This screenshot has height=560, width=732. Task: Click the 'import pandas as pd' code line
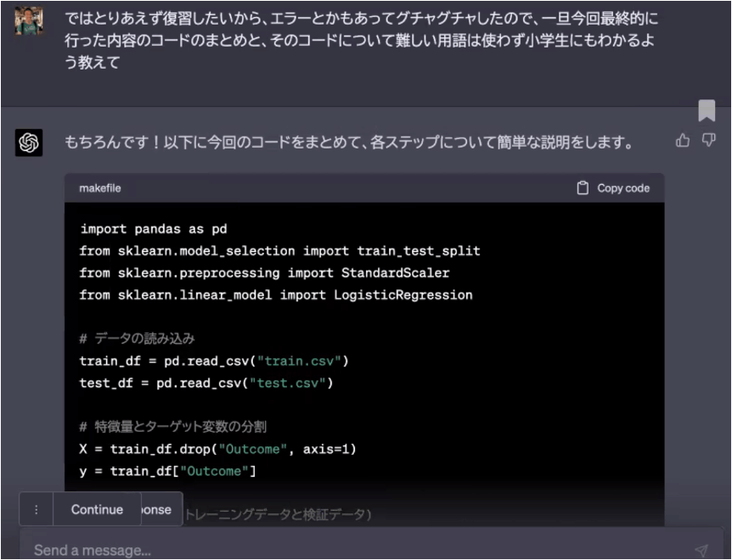154,229
